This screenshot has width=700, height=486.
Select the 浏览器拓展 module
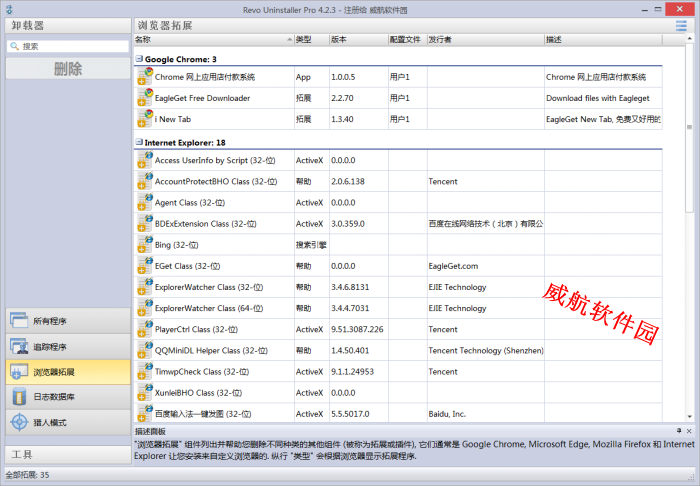pyautogui.click(x=68, y=372)
